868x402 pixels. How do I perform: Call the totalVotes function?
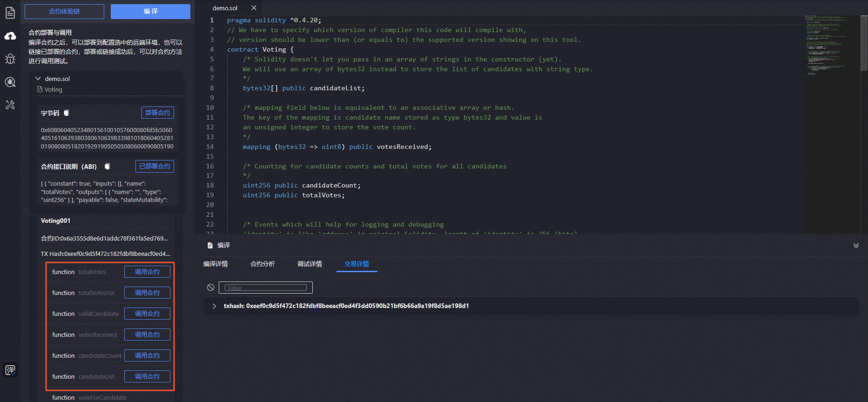click(147, 272)
